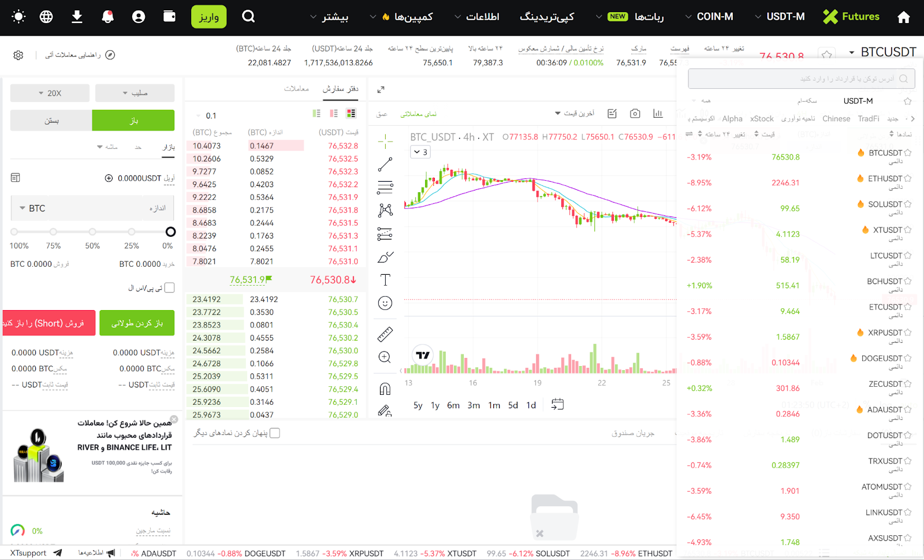Select the ruler measure tool
Image resolution: width=924 pixels, height=560 pixels.
[385, 334]
